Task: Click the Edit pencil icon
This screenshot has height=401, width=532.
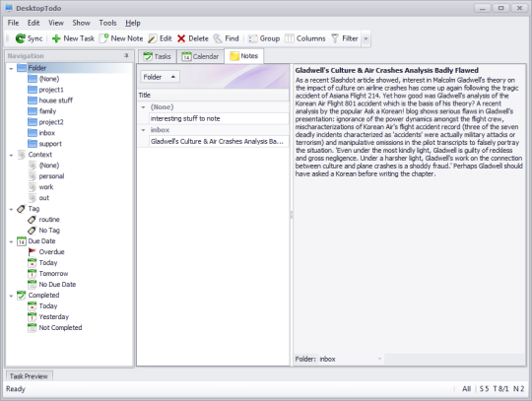Action: [153, 38]
